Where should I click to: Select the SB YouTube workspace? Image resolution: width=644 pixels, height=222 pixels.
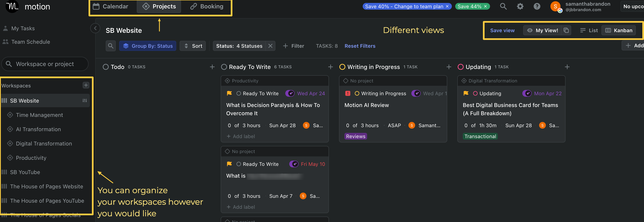pos(25,172)
